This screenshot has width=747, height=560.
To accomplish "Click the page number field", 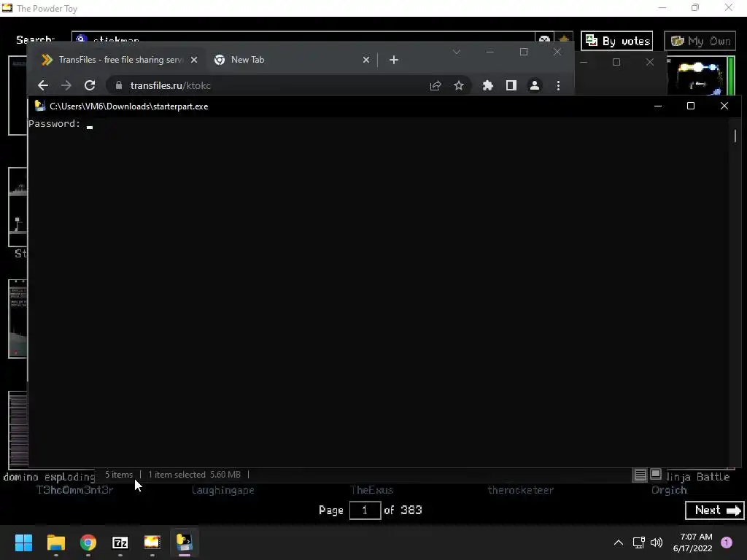I will tap(365, 510).
